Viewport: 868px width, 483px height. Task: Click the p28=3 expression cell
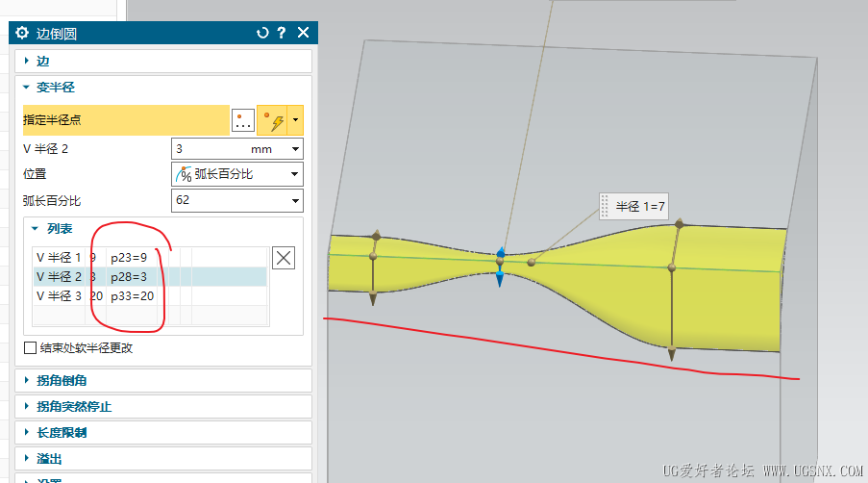click(129, 276)
